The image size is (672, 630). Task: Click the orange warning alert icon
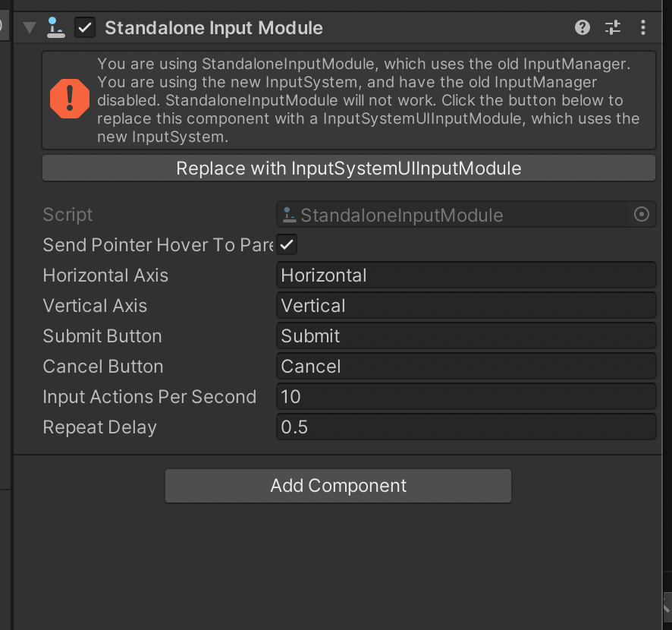[x=69, y=99]
